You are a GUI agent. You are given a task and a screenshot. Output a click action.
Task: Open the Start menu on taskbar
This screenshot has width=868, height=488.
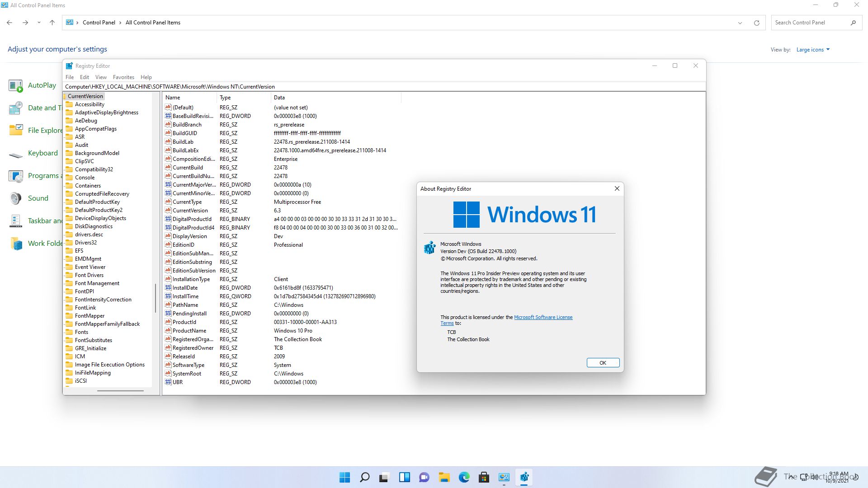pyautogui.click(x=344, y=477)
